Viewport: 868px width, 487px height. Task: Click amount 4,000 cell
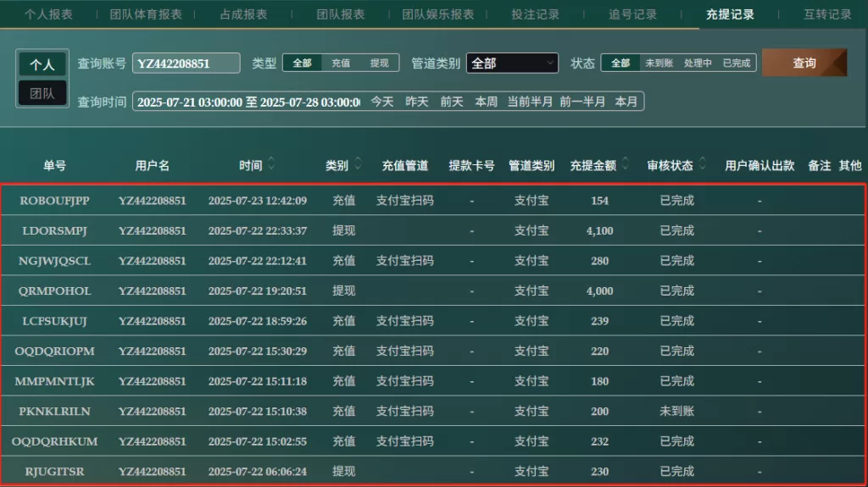[x=599, y=291]
